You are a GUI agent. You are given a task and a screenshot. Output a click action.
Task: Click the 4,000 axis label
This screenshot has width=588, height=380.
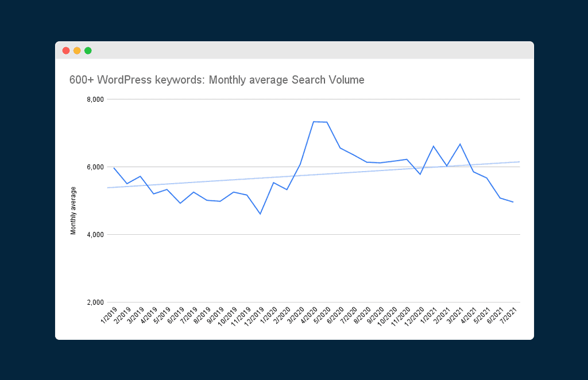coord(96,235)
